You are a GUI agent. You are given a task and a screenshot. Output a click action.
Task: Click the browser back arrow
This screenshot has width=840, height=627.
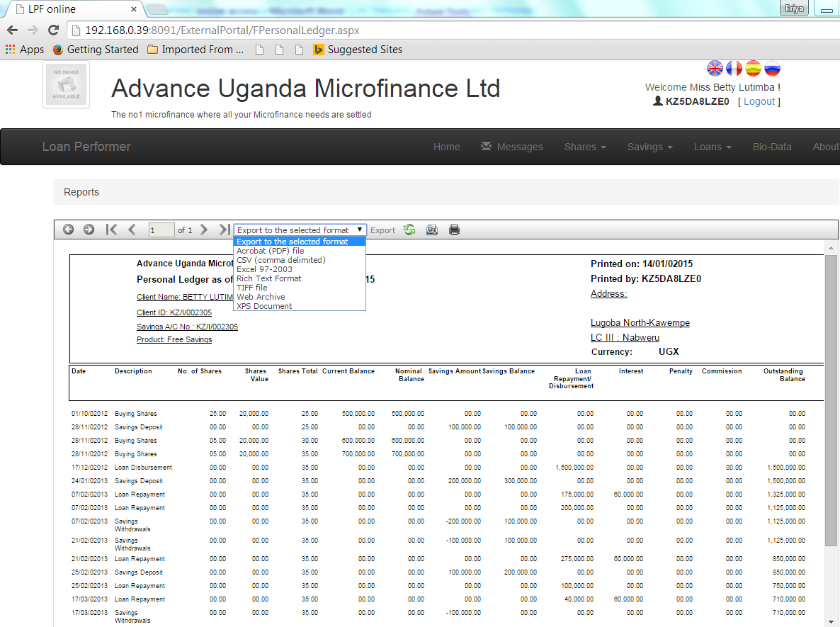point(12,30)
